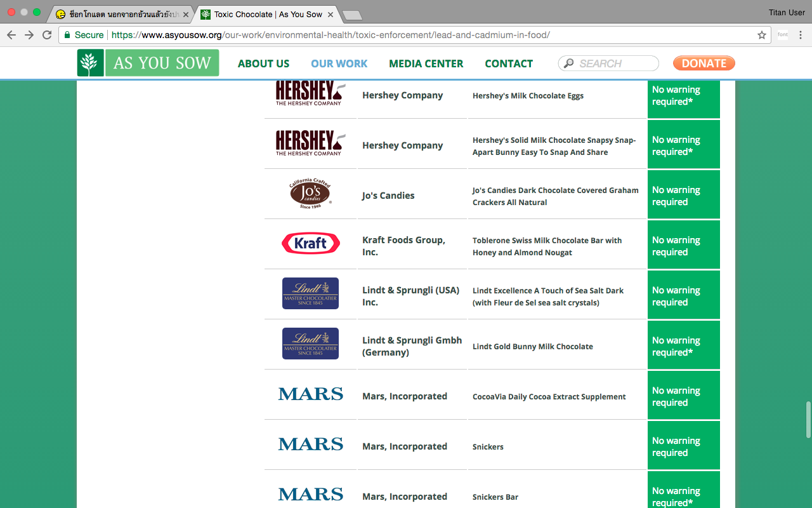Select the Toxic Chocolate | As You Sow tab
The width and height of the screenshot is (812, 508).
click(x=266, y=14)
